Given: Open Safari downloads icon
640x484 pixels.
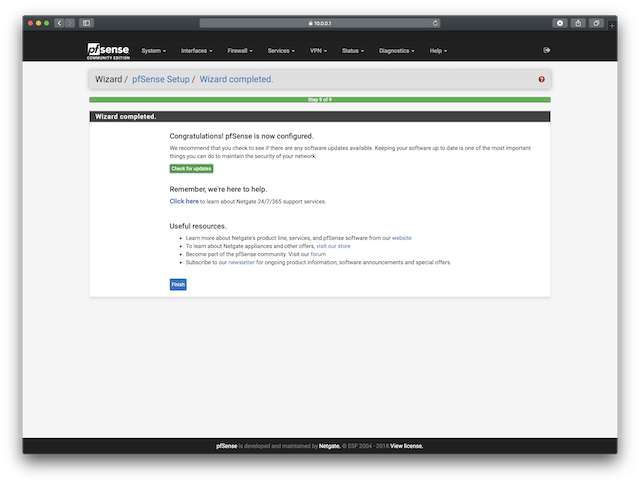Looking at the screenshot, I should [560, 23].
